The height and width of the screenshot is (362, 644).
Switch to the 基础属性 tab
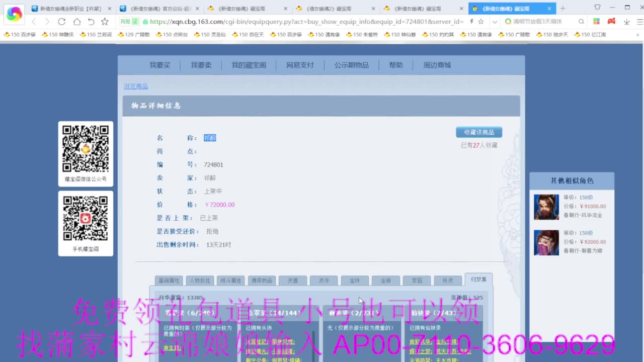169,281
